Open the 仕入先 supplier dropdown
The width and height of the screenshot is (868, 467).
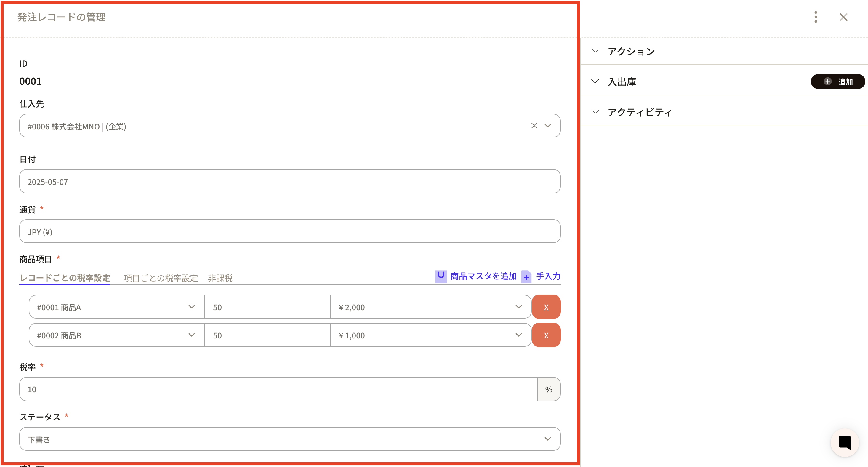pyautogui.click(x=547, y=126)
